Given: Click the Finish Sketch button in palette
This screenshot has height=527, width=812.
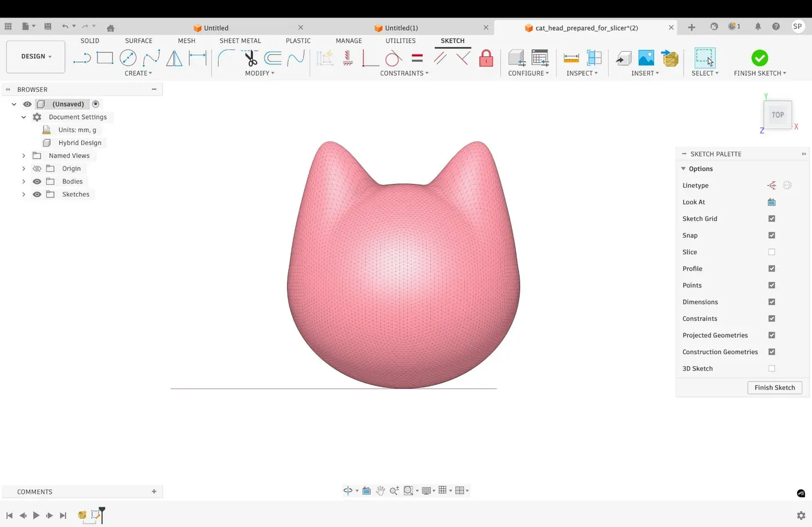Looking at the screenshot, I should pyautogui.click(x=774, y=388).
